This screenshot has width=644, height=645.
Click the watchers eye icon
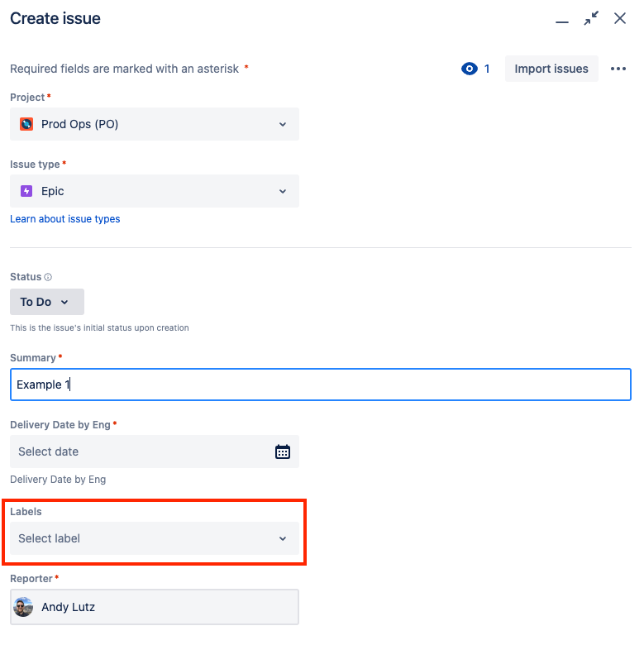coord(470,69)
